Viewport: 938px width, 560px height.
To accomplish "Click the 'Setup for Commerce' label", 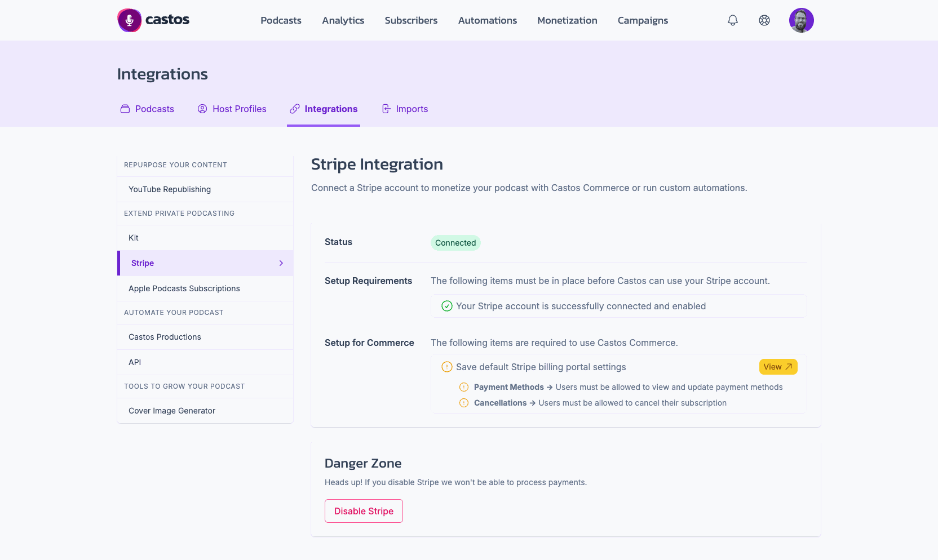I will [x=369, y=343].
